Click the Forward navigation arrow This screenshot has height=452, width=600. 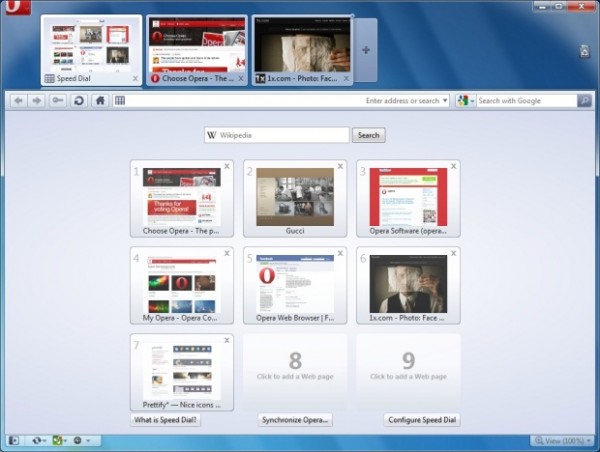pos(36,100)
